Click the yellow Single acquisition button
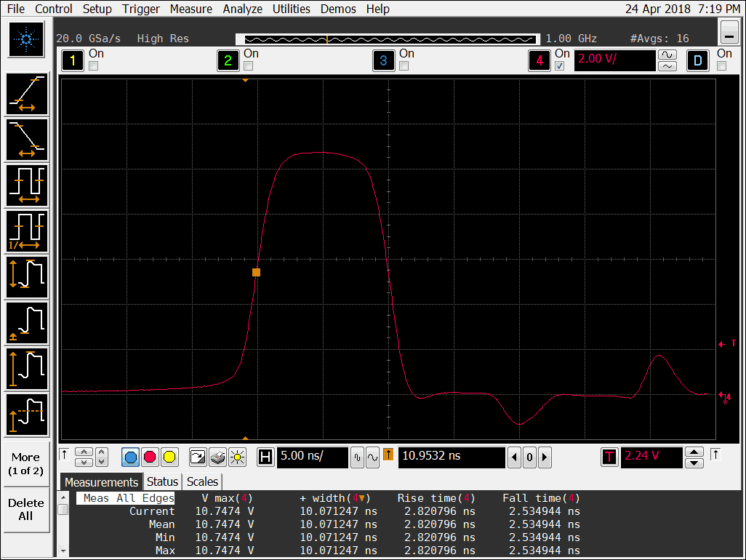This screenshot has height=560, width=746. (169, 457)
